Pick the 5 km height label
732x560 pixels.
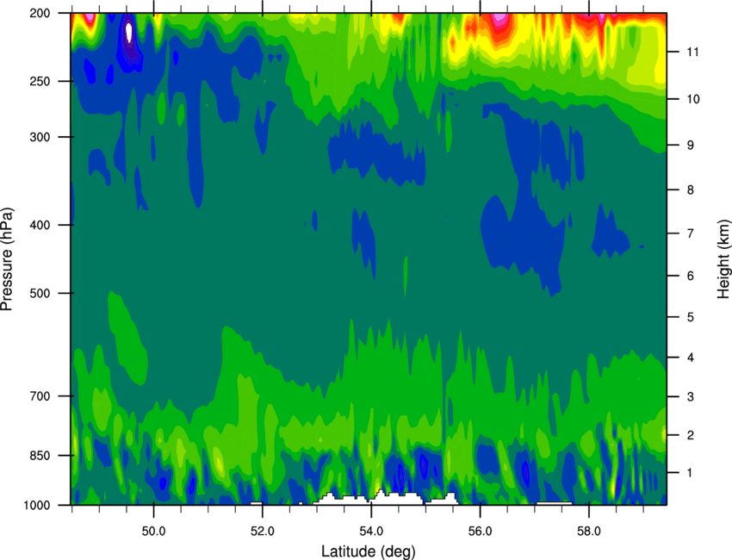point(690,318)
